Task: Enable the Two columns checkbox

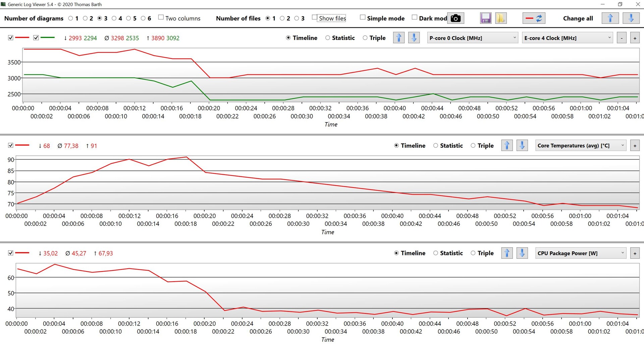Action: [x=161, y=17]
